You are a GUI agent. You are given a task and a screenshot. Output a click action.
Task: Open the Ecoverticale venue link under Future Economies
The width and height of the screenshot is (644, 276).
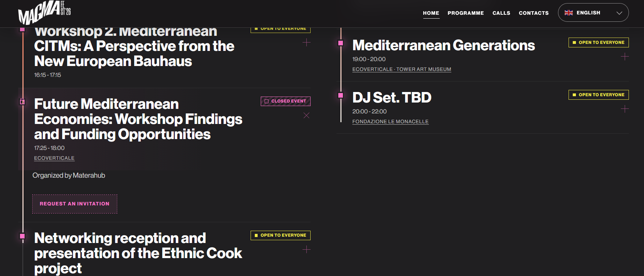click(x=54, y=158)
